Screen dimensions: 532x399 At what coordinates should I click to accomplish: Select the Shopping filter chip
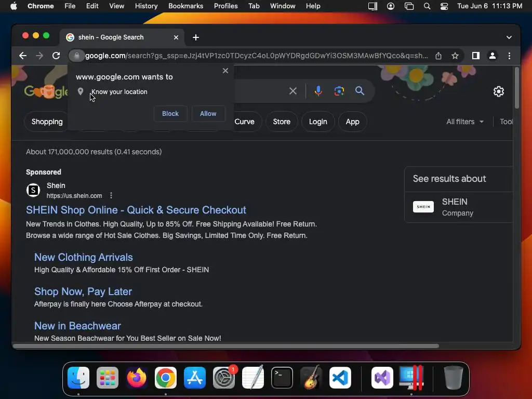47,122
